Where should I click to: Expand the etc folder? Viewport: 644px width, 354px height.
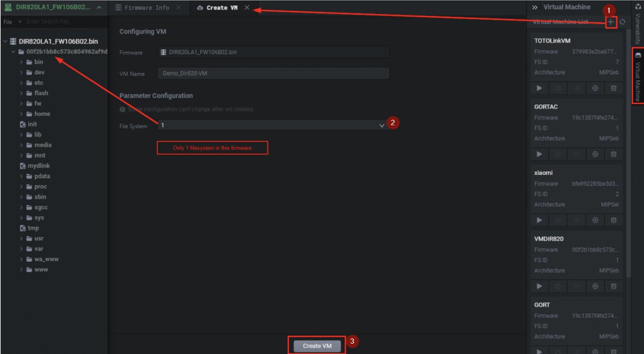click(21, 83)
